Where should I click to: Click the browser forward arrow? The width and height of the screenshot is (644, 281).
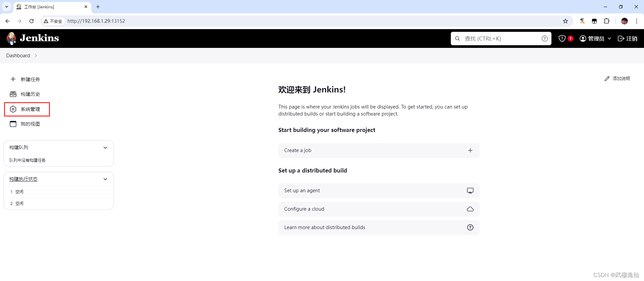[x=19, y=21]
